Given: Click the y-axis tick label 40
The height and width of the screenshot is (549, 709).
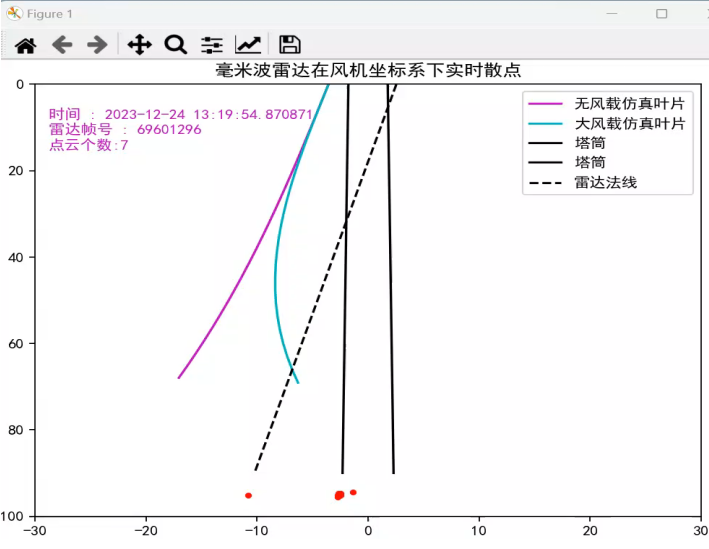Looking at the screenshot, I should (x=16, y=257).
